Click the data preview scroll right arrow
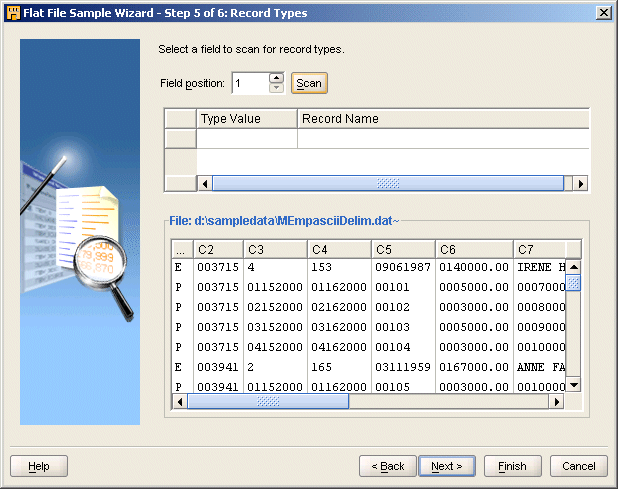 point(557,402)
